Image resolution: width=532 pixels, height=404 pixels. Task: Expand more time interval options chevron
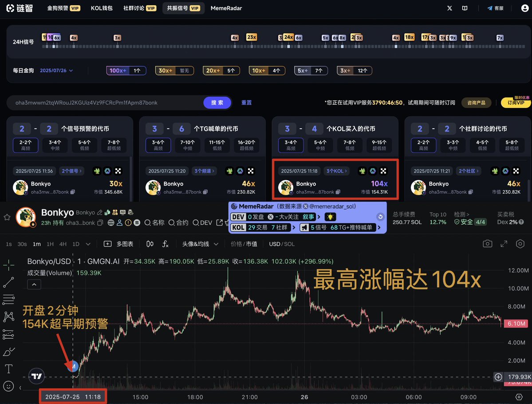[88, 244]
